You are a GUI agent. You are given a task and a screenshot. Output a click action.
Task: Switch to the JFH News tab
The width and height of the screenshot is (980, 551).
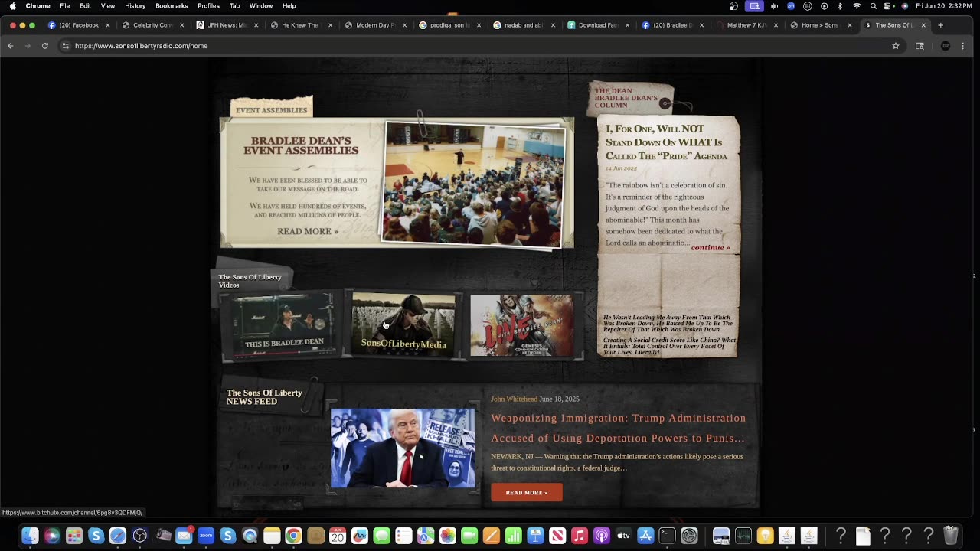coord(227,25)
